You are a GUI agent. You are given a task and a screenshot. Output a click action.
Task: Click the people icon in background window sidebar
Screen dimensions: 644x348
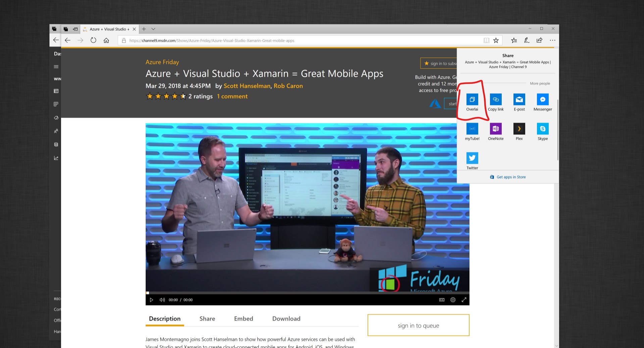tap(56, 131)
